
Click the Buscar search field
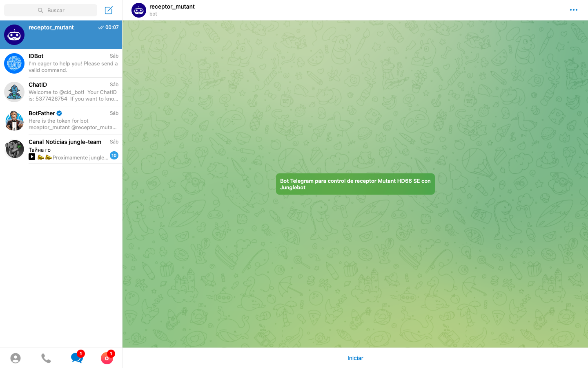51,10
